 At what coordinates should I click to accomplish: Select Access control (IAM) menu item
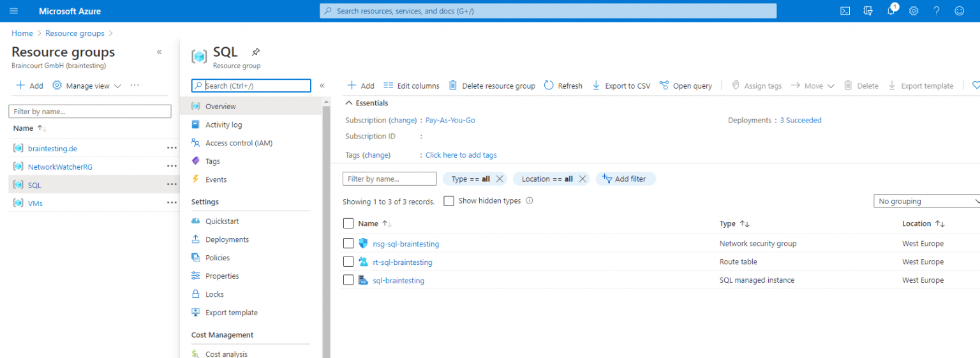(239, 143)
